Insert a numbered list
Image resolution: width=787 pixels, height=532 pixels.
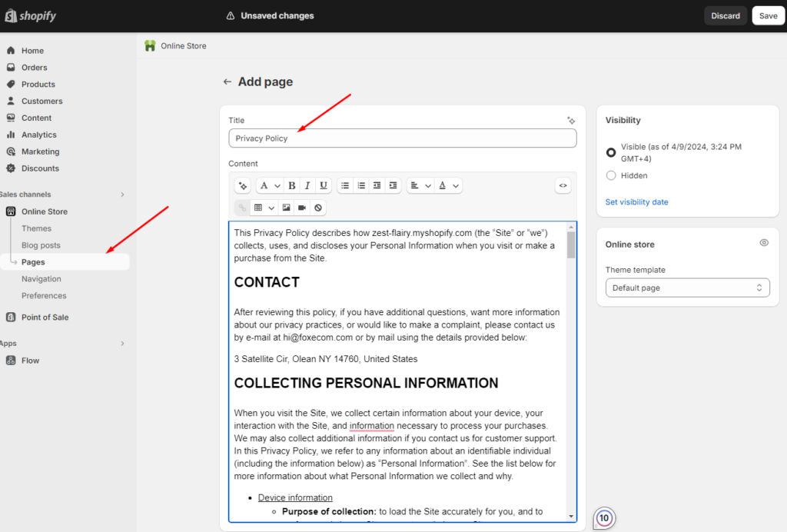tap(360, 185)
